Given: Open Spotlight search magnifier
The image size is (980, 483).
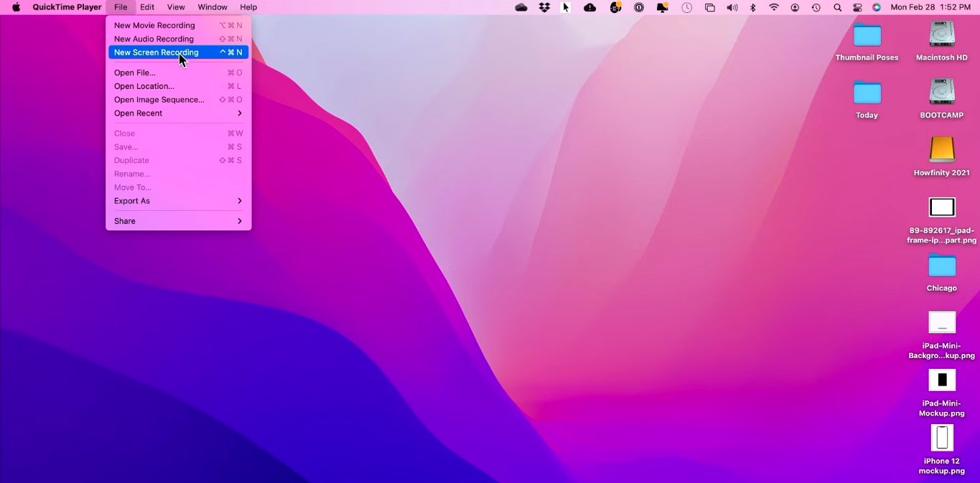Looking at the screenshot, I should (x=837, y=7).
